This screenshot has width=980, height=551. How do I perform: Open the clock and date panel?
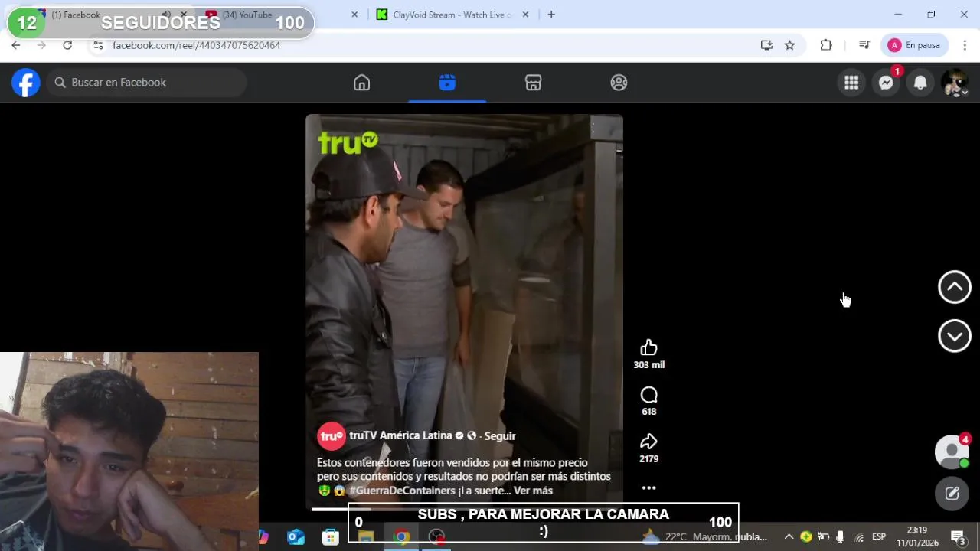coord(917,536)
